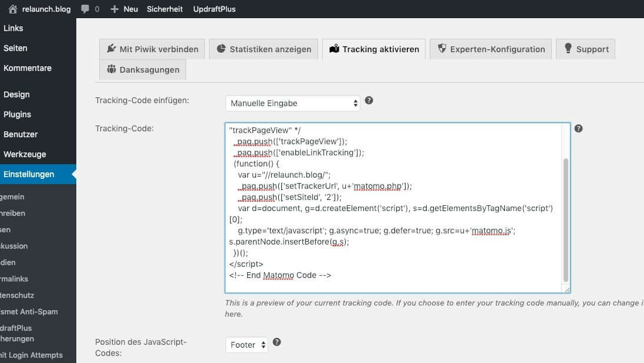The image size is (644, 363).
Task: Open Plugins in the sidebar menu
Action: click(38, 114)
